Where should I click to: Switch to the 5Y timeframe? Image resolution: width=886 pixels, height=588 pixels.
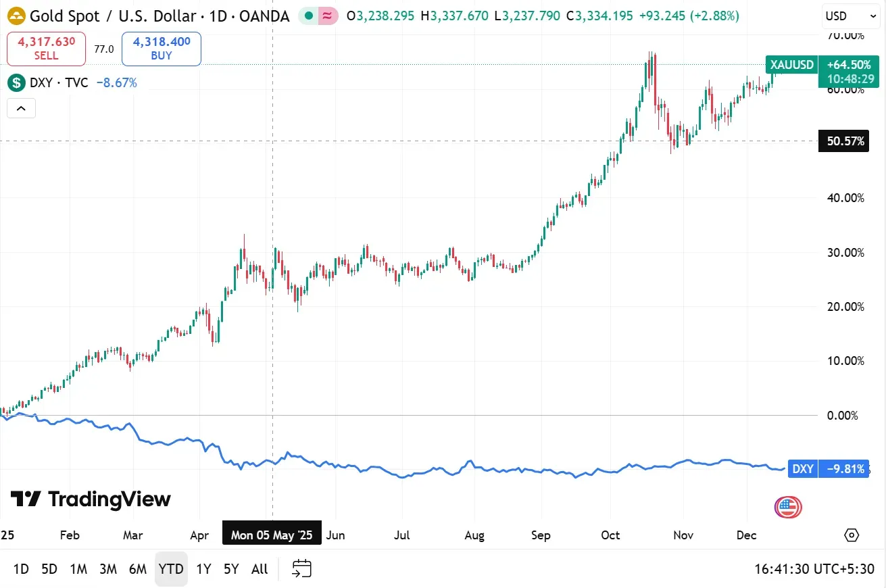click(x=230, y=568)
